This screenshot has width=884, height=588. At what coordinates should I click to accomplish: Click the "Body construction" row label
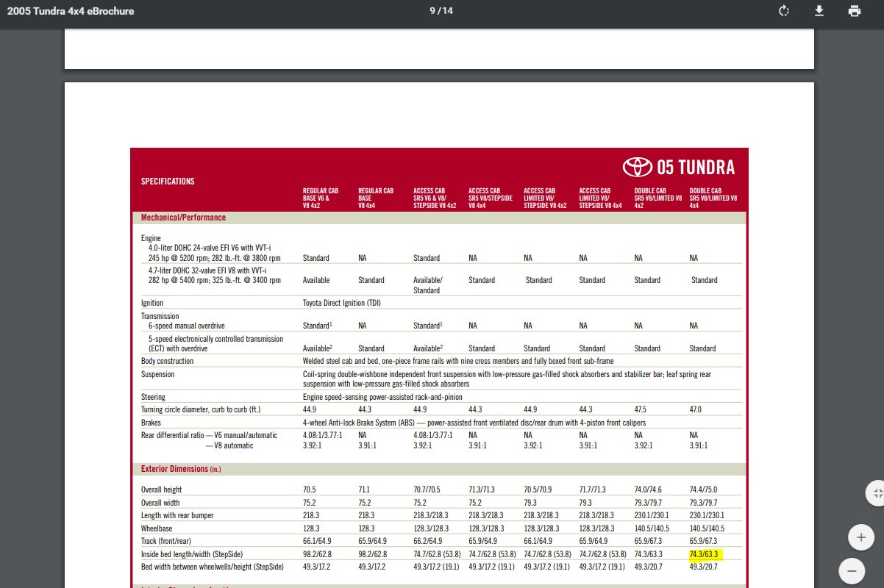pos(168,361)
